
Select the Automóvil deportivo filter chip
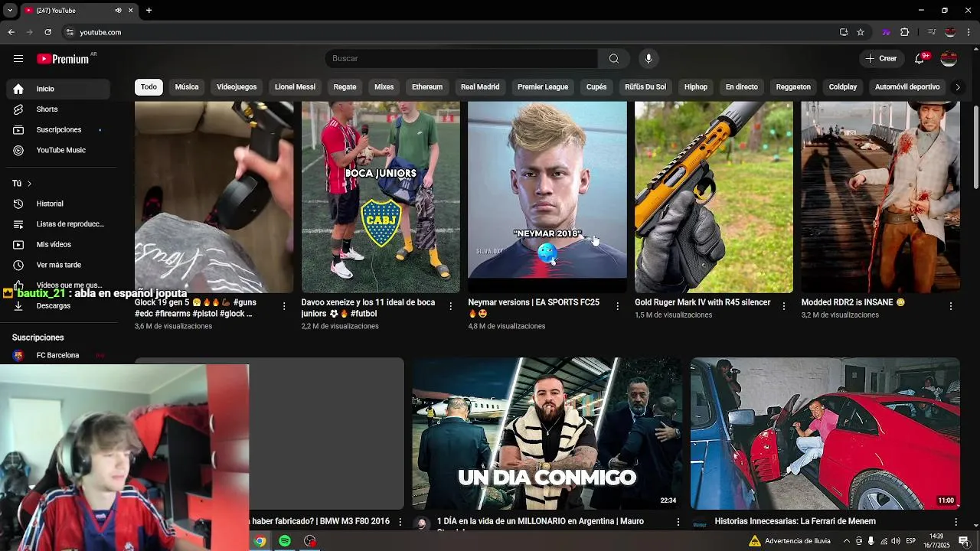(x=907, y=87)
